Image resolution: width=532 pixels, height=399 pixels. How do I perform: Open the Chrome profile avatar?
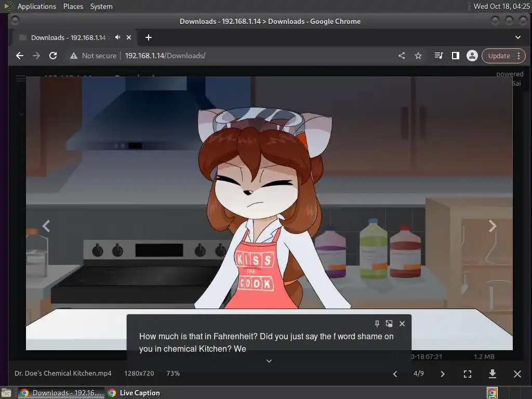pyautogui.click(x=472, y=56)
